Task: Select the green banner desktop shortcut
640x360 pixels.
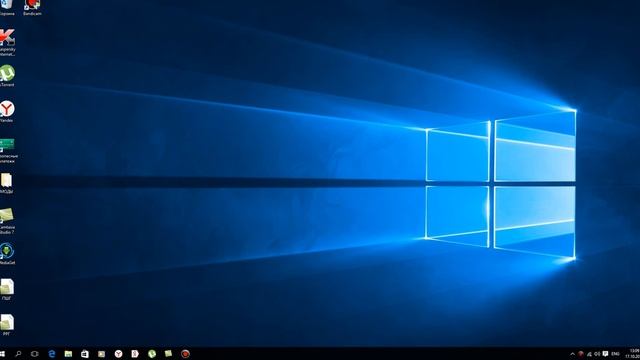Action: [x=8, y=151]
